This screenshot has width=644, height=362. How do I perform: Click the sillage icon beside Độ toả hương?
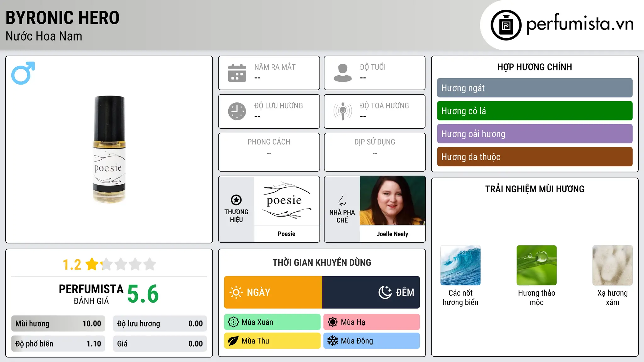tap(343, 111)
